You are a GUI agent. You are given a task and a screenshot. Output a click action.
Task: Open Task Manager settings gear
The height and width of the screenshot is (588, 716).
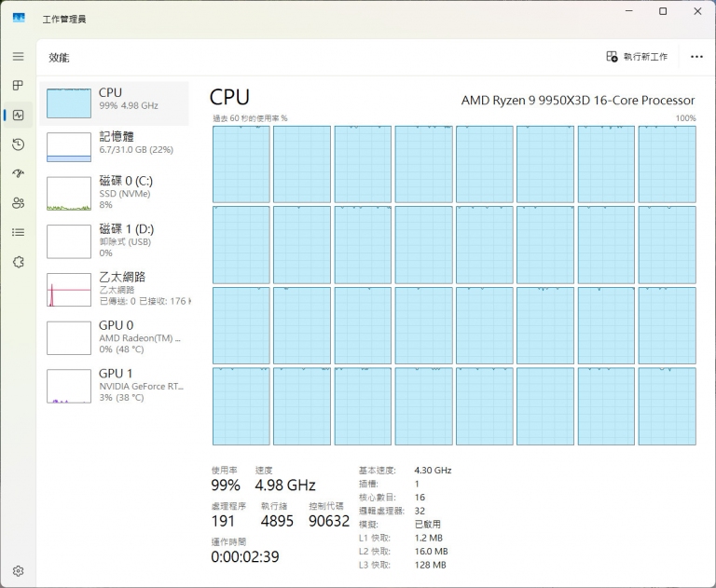[18, 570]
